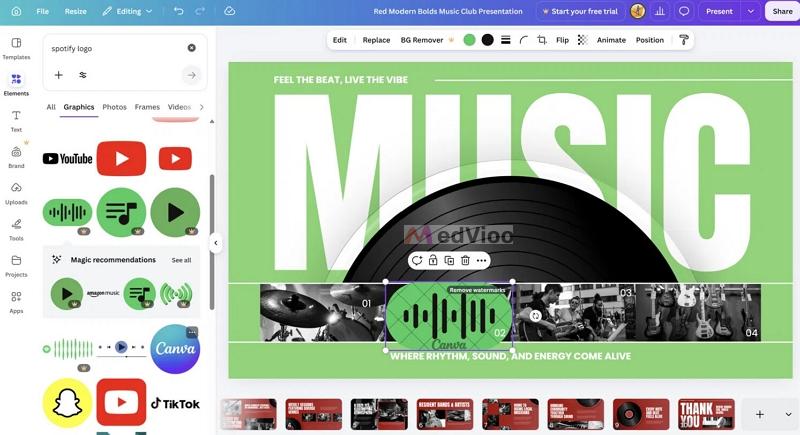Open the Uploads panel
Viewport: 800px width, 435px height.
coord(16,193)
